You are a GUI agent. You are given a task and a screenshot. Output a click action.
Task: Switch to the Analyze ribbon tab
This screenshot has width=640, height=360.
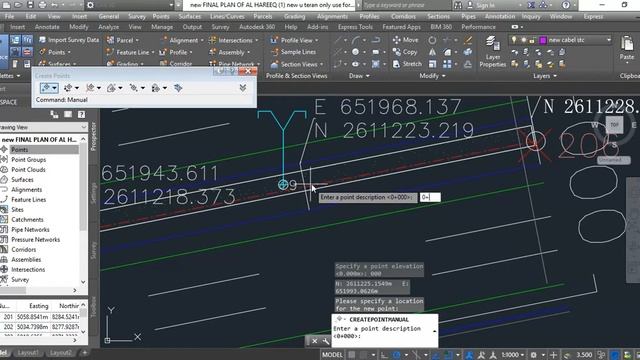point(108,27)
